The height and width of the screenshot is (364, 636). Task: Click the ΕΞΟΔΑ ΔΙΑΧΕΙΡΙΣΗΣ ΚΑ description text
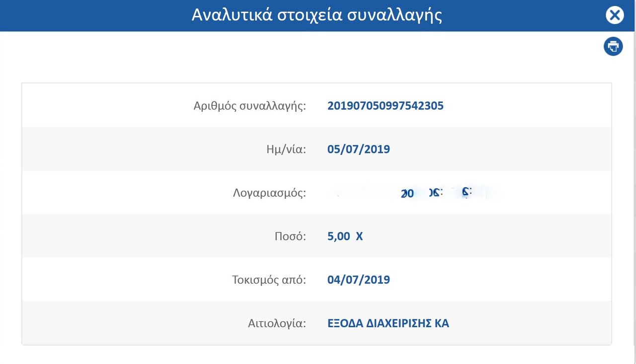pos(388,323)
